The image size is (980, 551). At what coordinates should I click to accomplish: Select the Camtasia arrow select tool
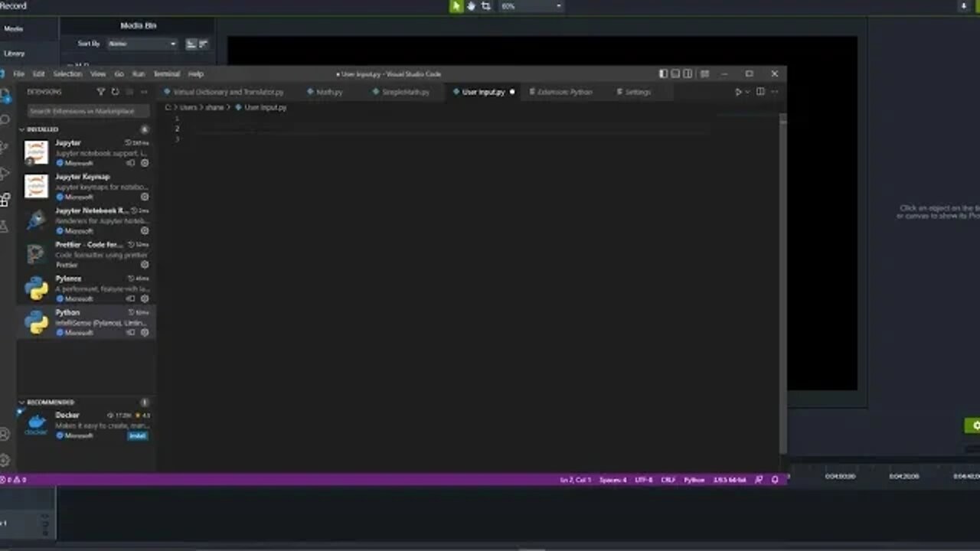(456, 6)
